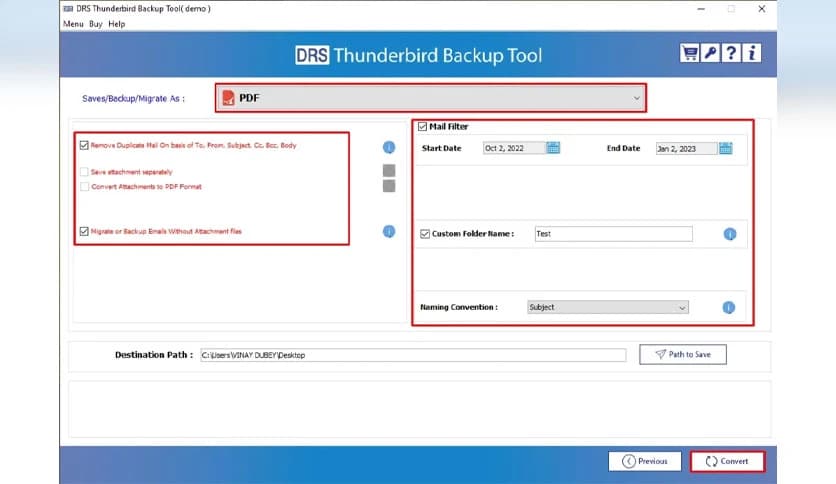Click the info 'i' icon in header

pos(752,53)
